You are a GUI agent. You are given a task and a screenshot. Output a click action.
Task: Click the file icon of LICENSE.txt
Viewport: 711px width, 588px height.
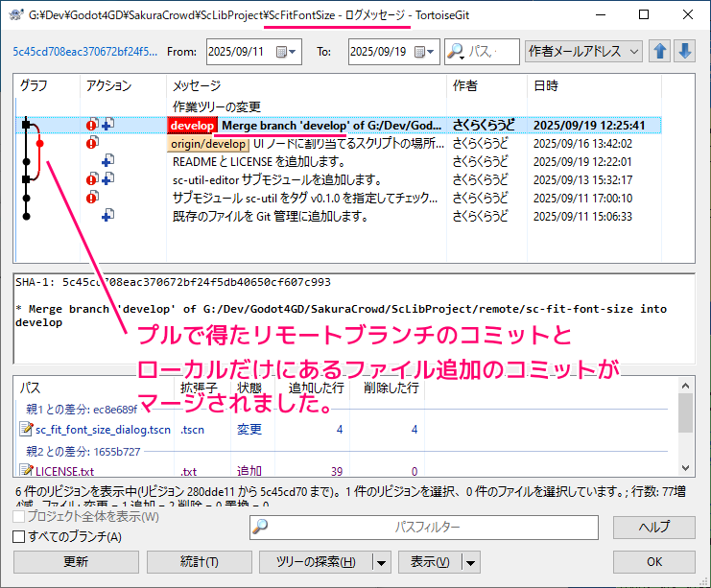pos(26,470)
